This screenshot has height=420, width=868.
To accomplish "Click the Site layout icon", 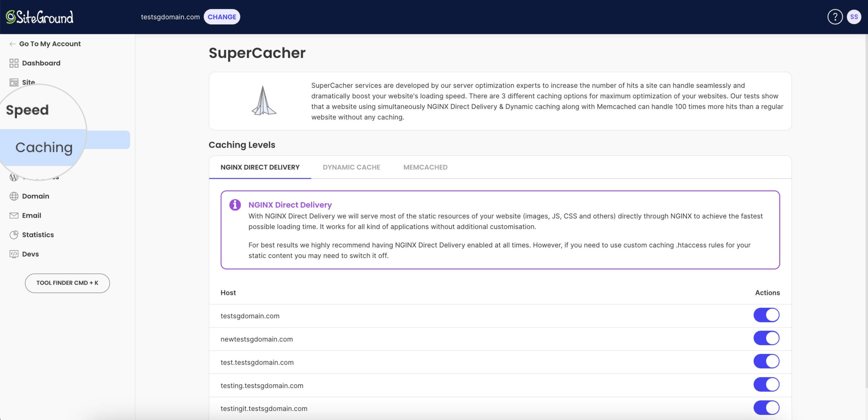I will pos(14,82).
